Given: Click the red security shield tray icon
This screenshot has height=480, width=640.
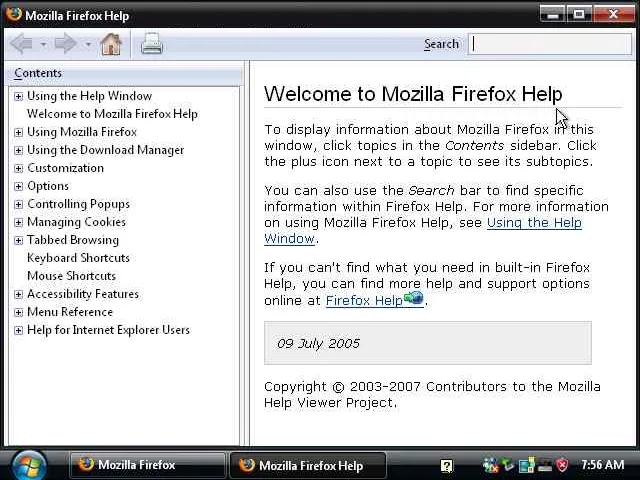Looking at the screenshot, I should [x=562, y=465].
